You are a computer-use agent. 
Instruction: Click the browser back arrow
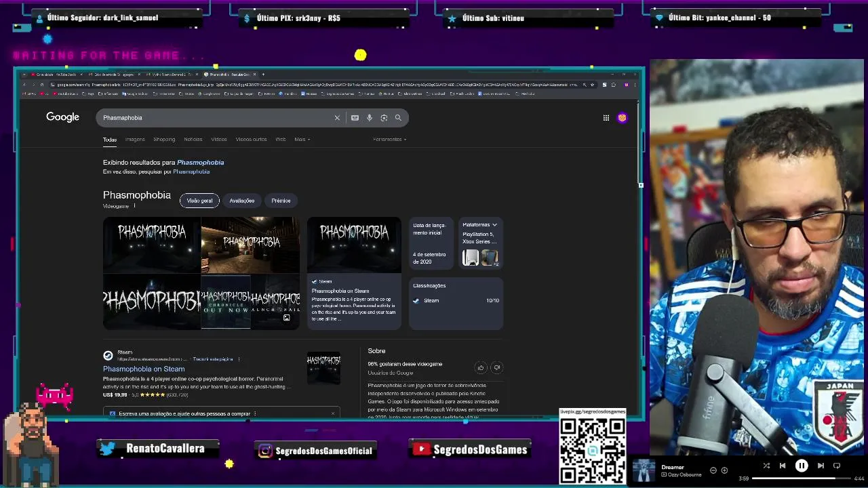pos(24,85)
